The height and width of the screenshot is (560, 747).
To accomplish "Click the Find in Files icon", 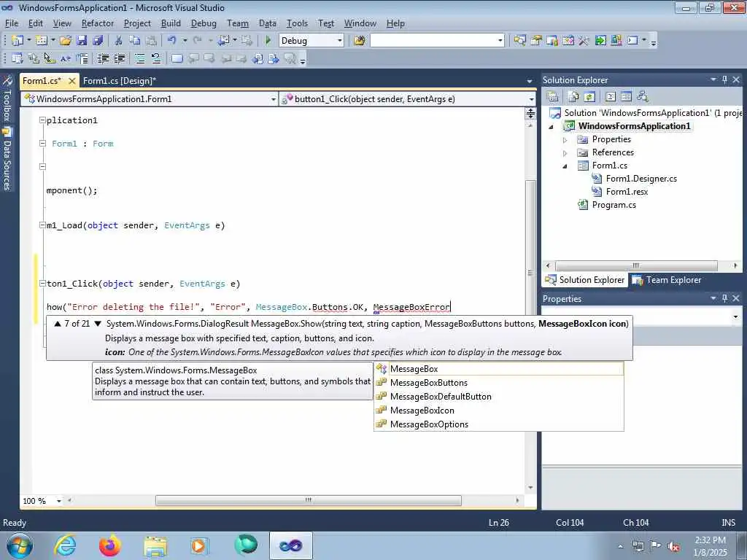I will click(x=359, y=41).
